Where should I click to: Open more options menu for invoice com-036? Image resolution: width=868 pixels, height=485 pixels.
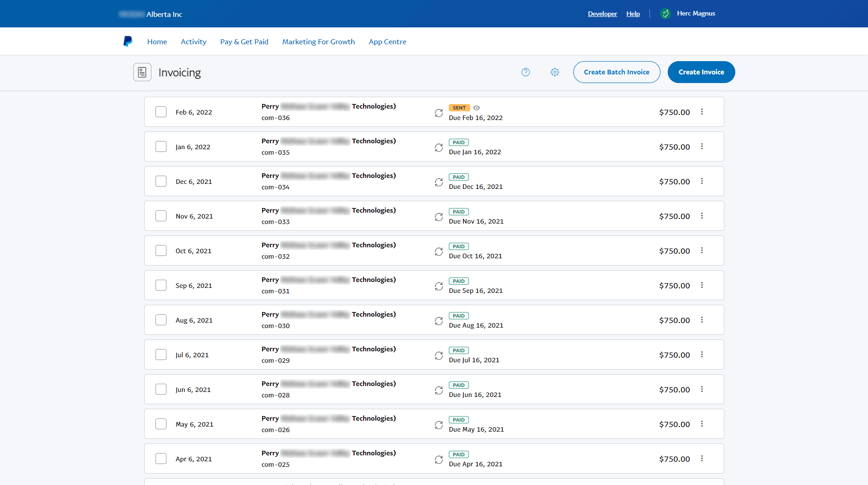point(702,112)
